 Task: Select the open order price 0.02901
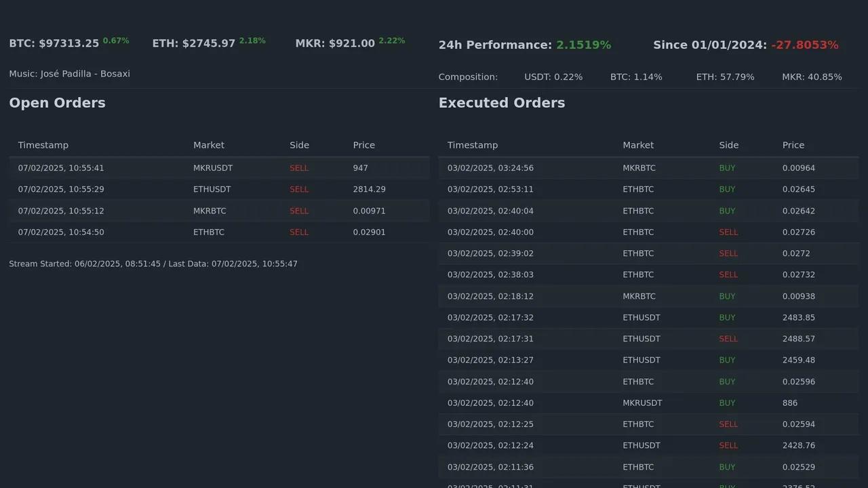(370, 232)
